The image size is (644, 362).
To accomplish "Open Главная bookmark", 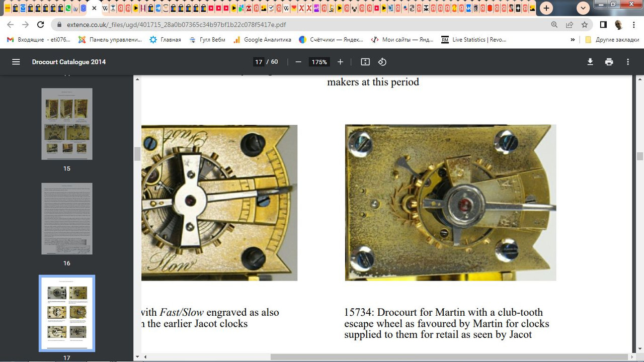I will [165, 40].
